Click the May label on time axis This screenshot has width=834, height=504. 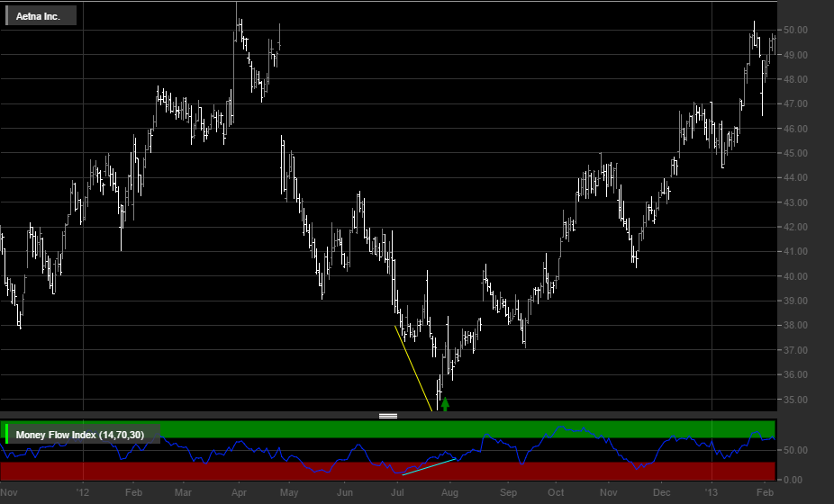click(289, 492)
